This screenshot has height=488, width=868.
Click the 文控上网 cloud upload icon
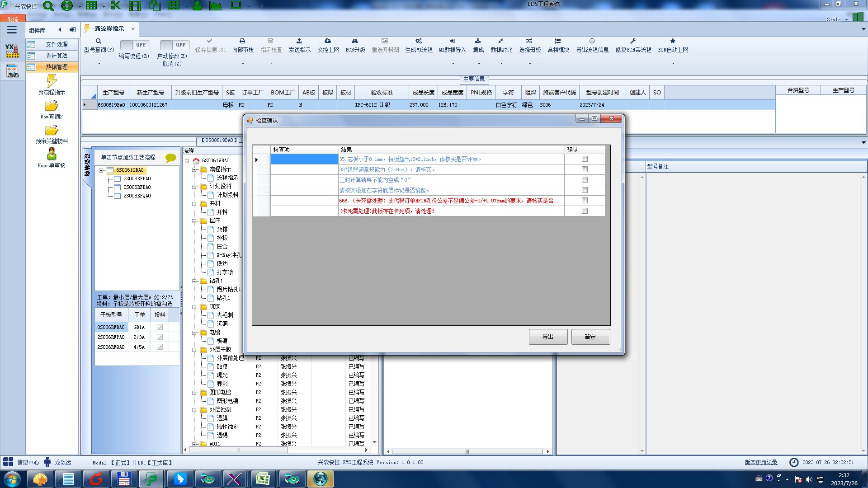pos(328,41)
